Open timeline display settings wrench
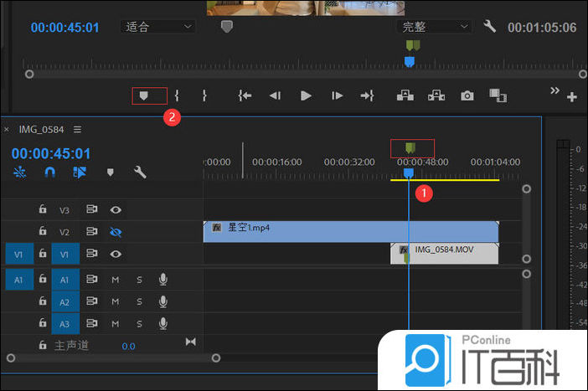The image size is (588, 391). 140,172
